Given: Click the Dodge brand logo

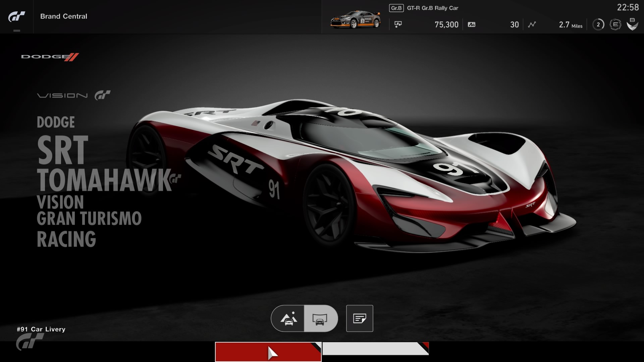Looking at the screenshot, I should 50,57.
